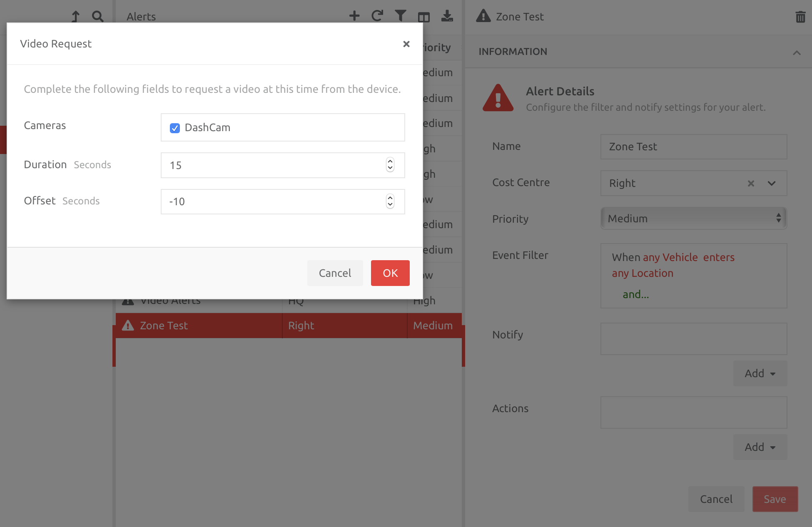The image size is (812, 527).
Task: Click the up arrow icon
Action: (x=75, y=17)
